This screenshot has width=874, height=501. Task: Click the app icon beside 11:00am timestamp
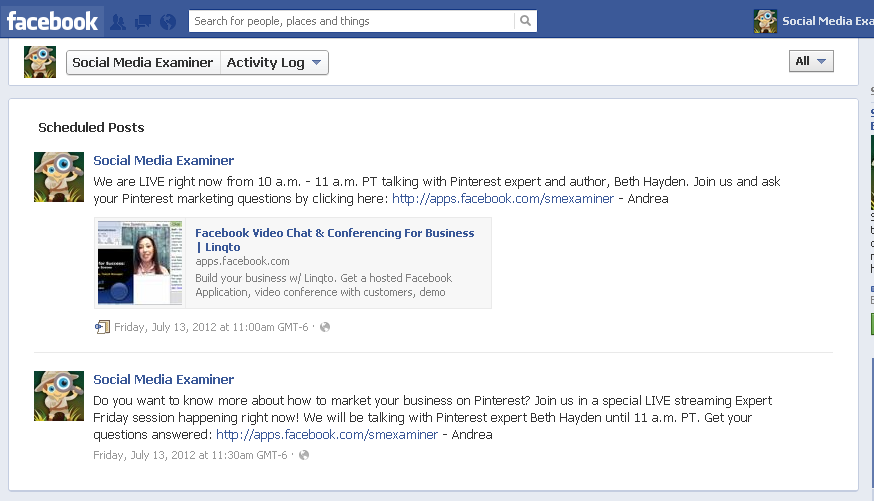coord(102,327)
